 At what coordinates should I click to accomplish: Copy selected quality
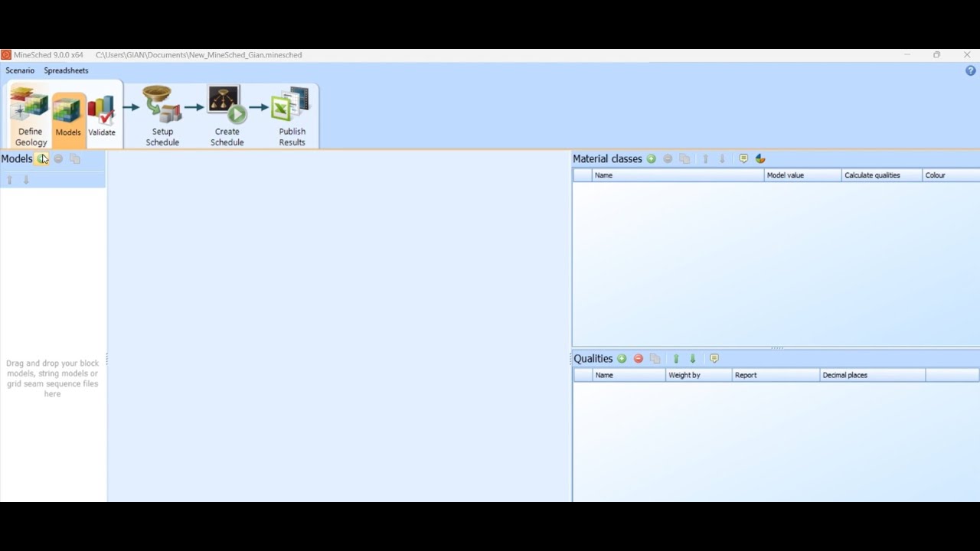655,358
